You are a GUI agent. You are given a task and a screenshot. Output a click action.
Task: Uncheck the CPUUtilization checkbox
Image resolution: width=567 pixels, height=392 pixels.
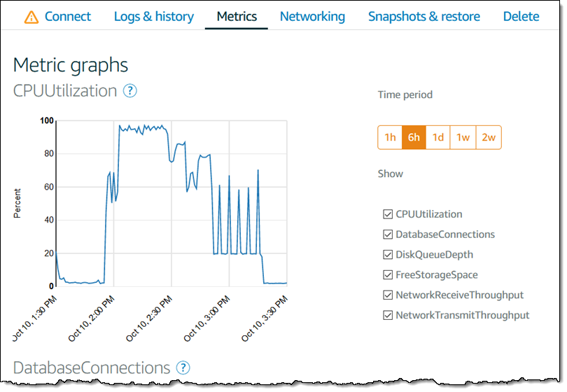(388, 214)
